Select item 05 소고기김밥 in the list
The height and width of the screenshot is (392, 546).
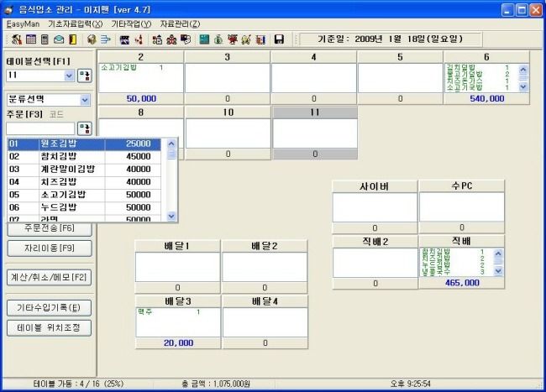[84, 195]
